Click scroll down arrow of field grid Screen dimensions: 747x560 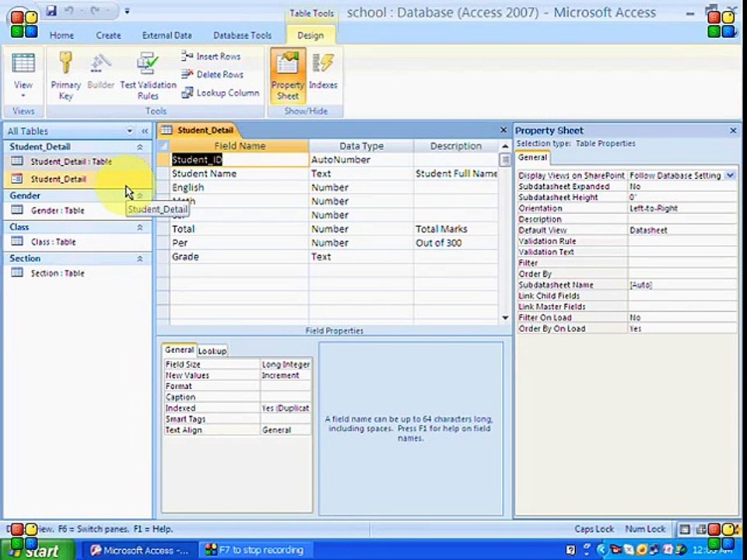coord(505,318)
